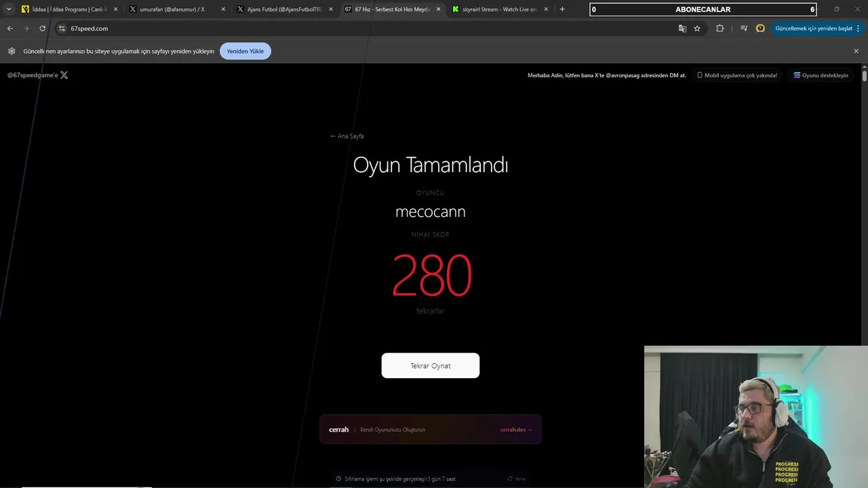Close the İddaa Programı tab
Screen dimensions: 868x488
coord(115,9)
